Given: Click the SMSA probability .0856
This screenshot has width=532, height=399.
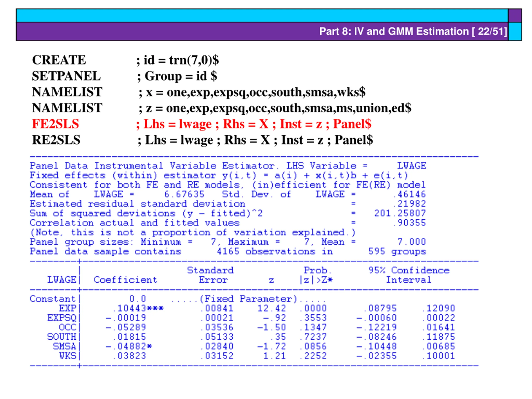Looking at the screenshot, I should tap(313, 347).
